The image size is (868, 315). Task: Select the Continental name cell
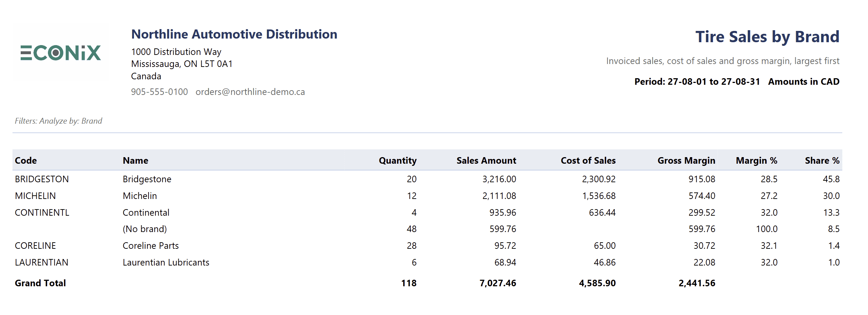[146, 212]
